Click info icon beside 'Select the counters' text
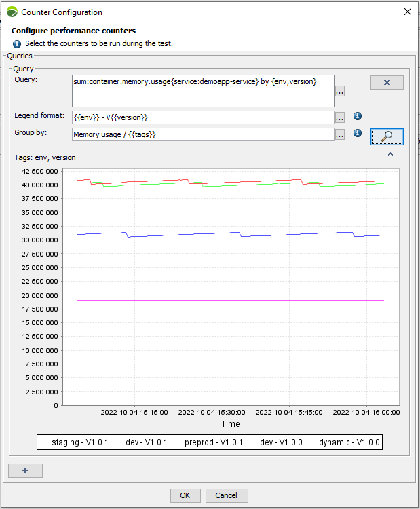This screenshot has height=509, width=420. tap(17, 43)
